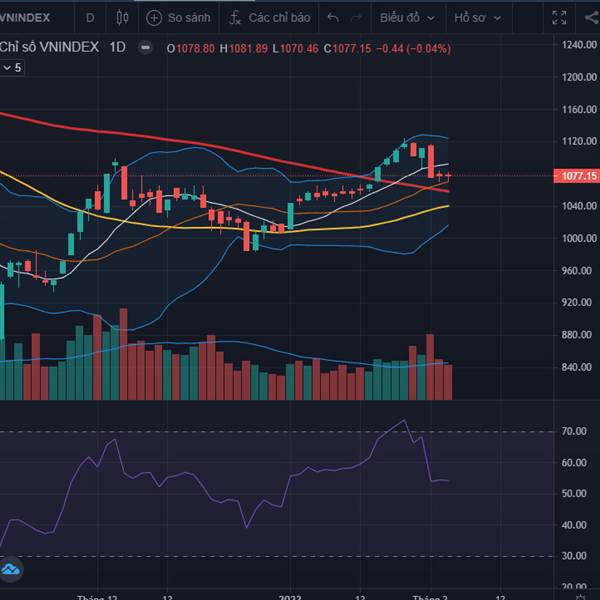
Task: Undo the last chart action
Action: 333,18
